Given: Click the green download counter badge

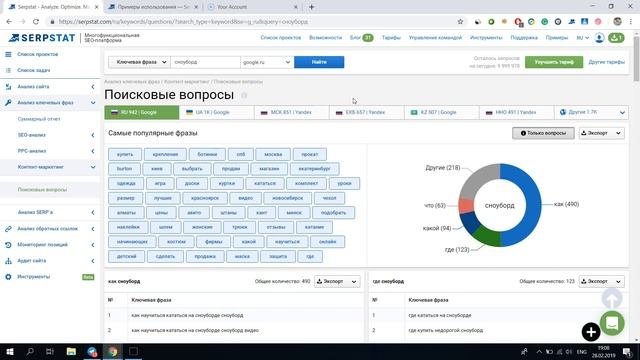Looking at the screenshot, I should coord(616,38).
